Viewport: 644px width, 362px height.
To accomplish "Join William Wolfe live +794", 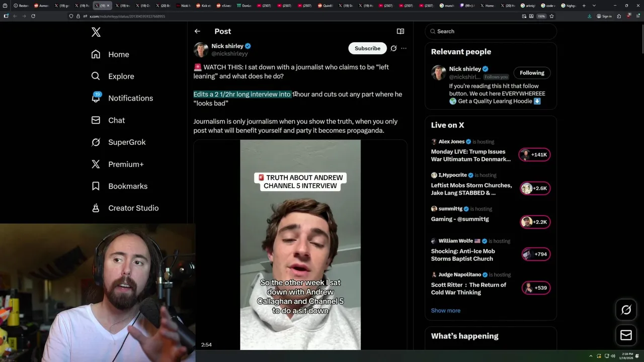I will [536, 254].
